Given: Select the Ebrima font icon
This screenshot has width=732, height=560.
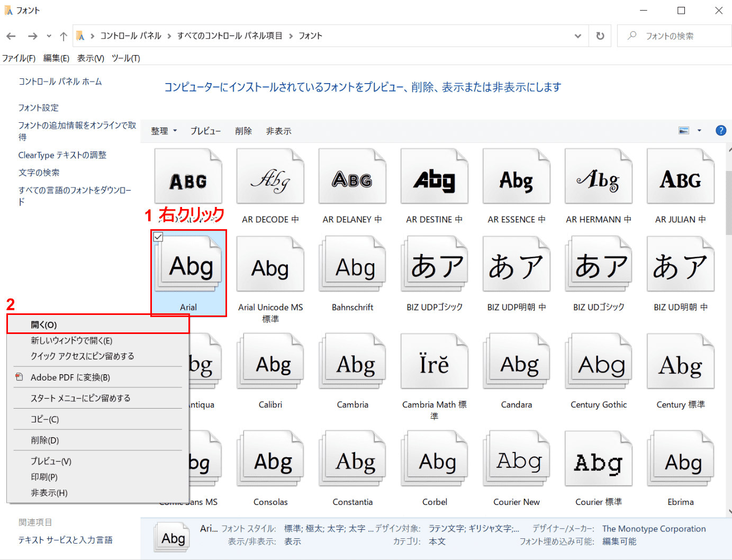Looking at the screenshot, I should tap(681, 459).
